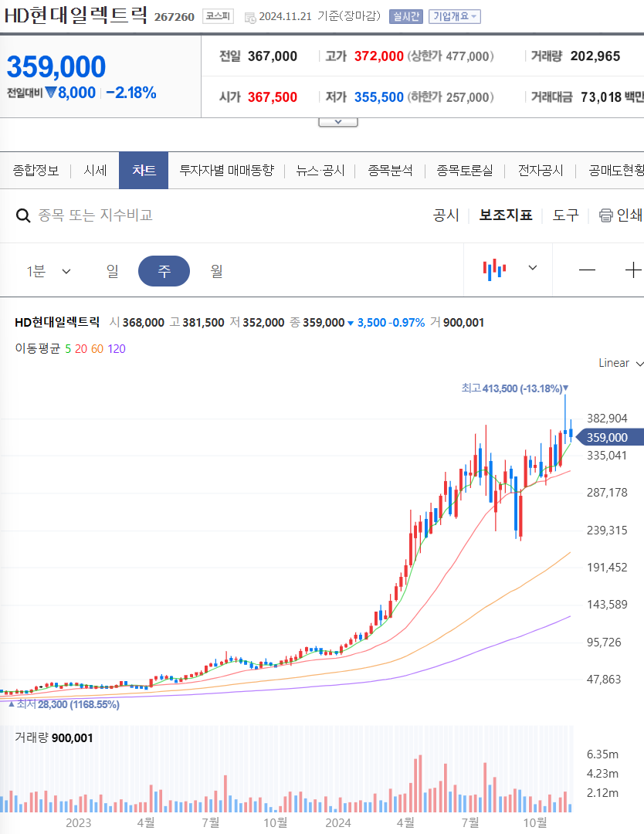This screenshot has width=644, height=834.
Task: Open the 1분 minute interval dropdown
Action: pyautogui.click(x=49, y=271)
